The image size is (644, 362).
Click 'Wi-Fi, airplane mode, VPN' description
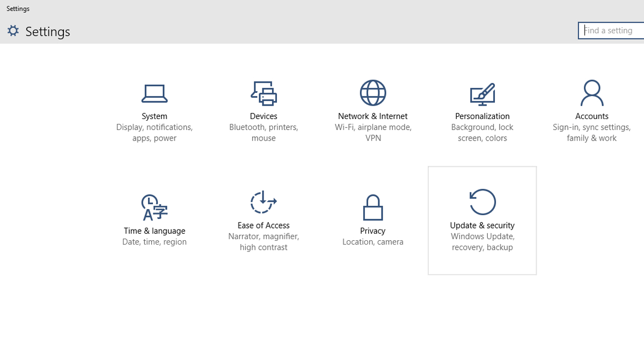pyautogui.click(x=373, y=132)
